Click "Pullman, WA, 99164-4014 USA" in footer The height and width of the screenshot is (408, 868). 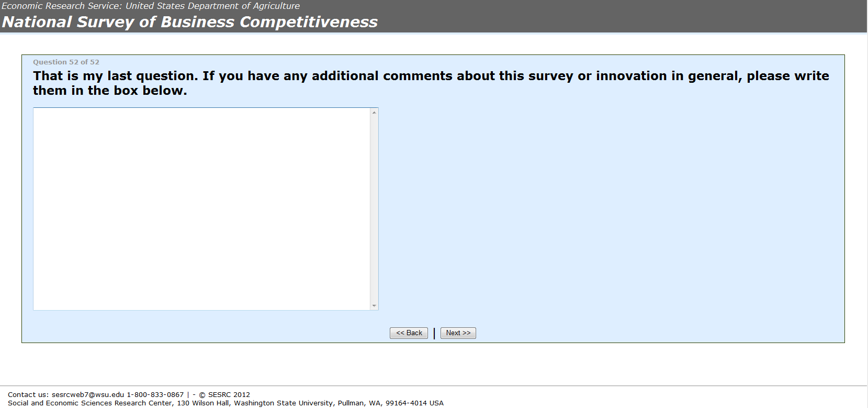[x=390, y=403]
